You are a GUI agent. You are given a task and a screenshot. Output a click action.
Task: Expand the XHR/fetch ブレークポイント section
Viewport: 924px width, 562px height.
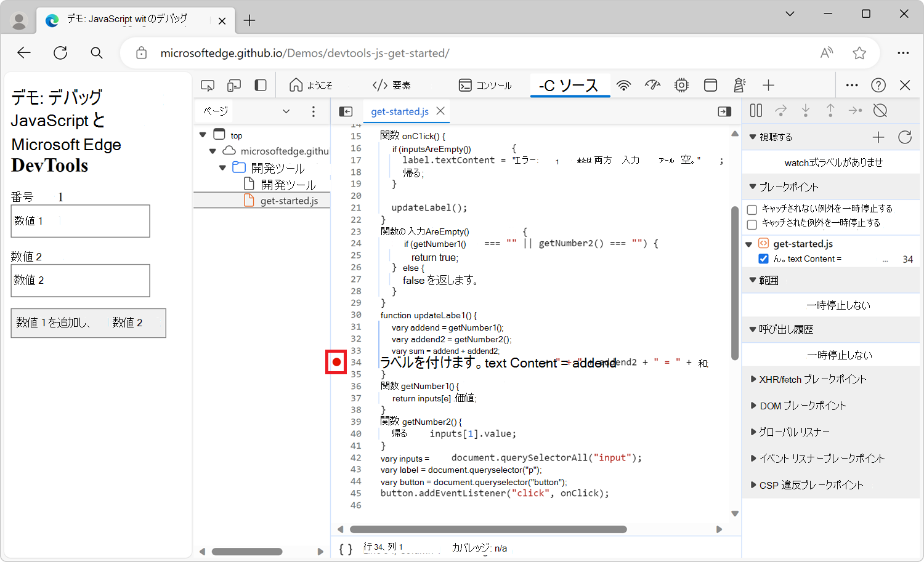pos(754,379)
